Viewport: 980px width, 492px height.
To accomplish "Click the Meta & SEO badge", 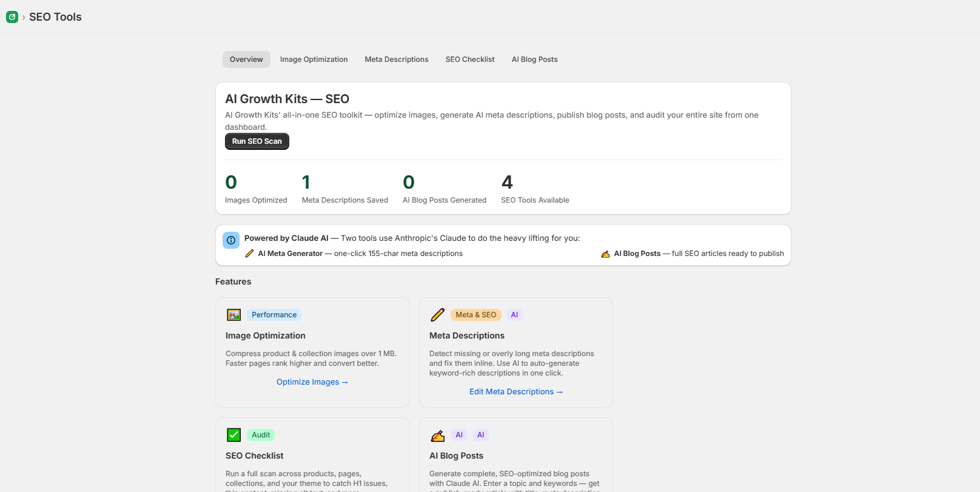I will [x=476, y=315].
